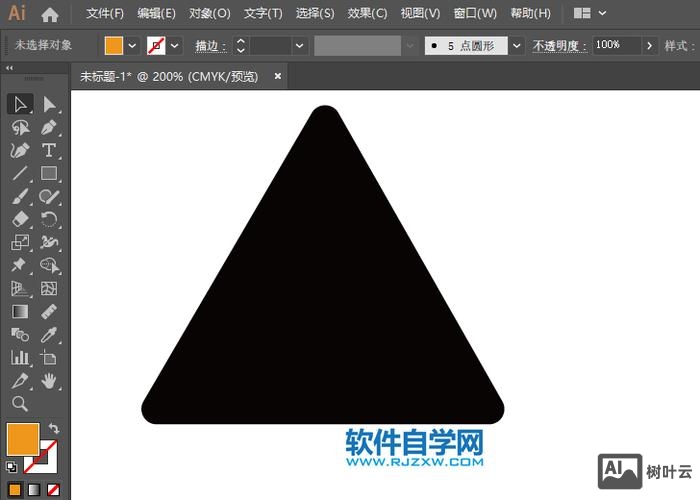The height and width of the screenshot is (500, 700).
Task: Select the Measure tool
Action: [x=49, y=312]
